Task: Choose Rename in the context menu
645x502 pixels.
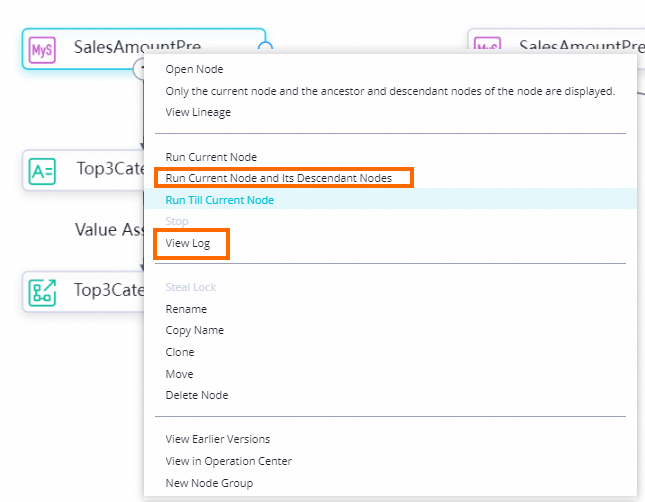Action: coord(186,309)
